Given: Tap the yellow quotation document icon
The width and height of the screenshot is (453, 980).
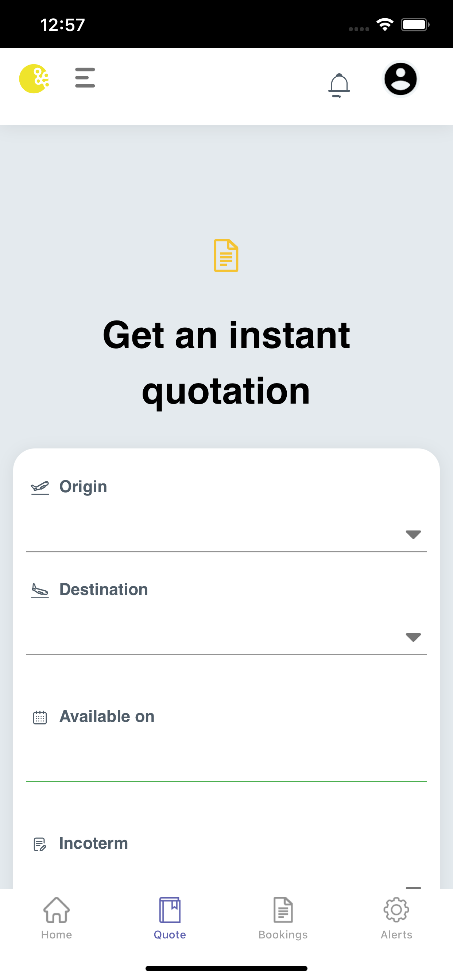Looking at the screenshot, I should (x=226, y=255).
